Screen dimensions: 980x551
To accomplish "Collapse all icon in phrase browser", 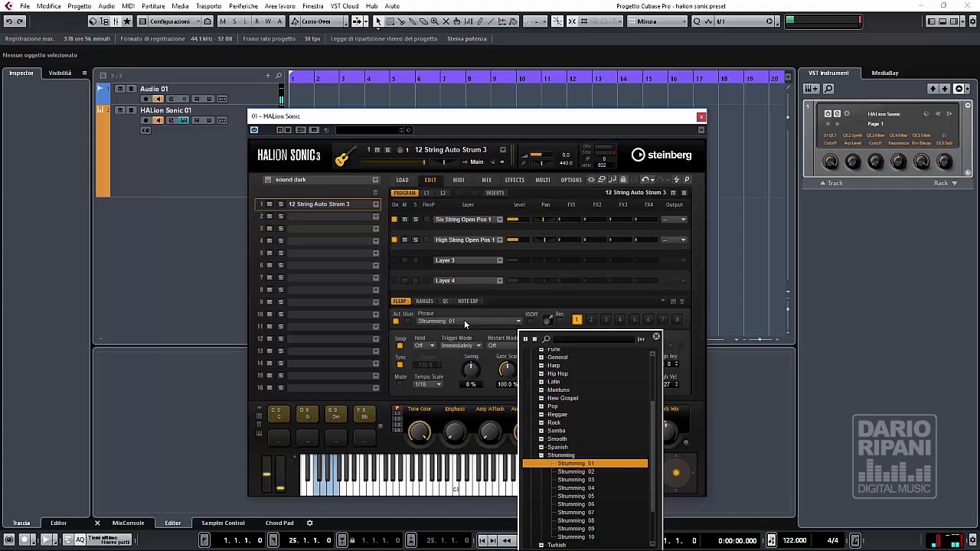I will tap(534, 339).
